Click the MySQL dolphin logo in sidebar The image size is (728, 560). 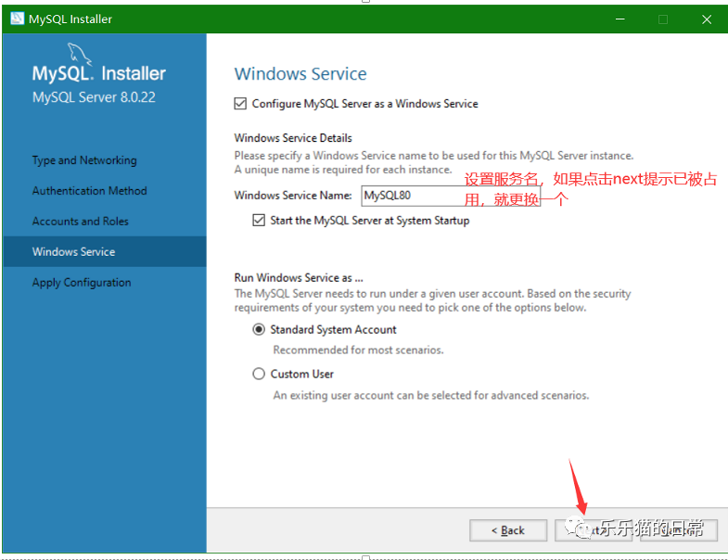point(80,53)
